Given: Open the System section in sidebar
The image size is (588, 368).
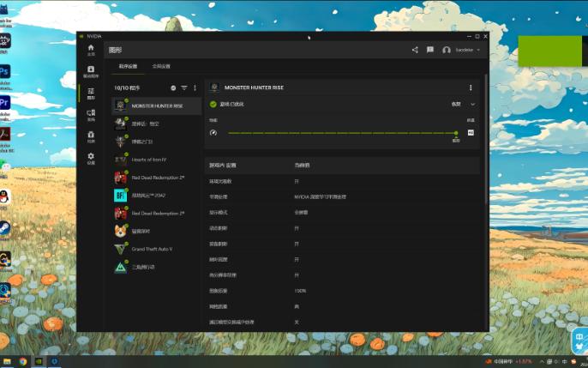Looking at the screenshot, I should click(x=91, y=115).
